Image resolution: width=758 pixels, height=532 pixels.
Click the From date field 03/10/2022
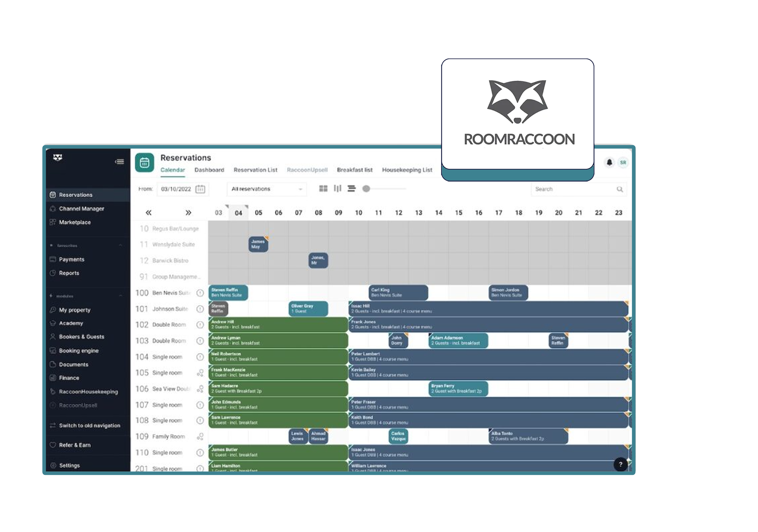click(x=183, y=189)
